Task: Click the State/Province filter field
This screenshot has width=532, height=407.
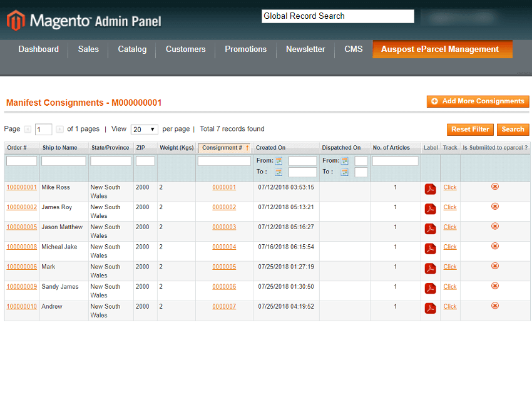Action: point(111,161)
